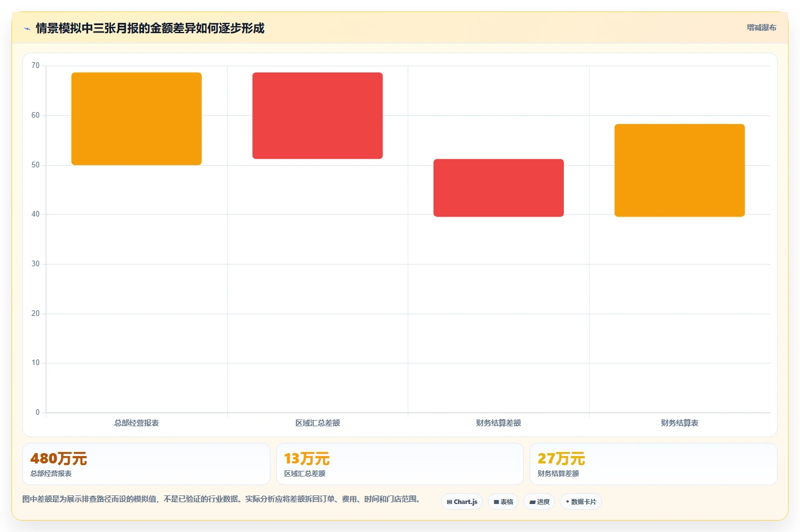Viewport: 800px width, 532px height.
Task: Select the red bar above 区域汇总差额
Action: coord(317,115)
